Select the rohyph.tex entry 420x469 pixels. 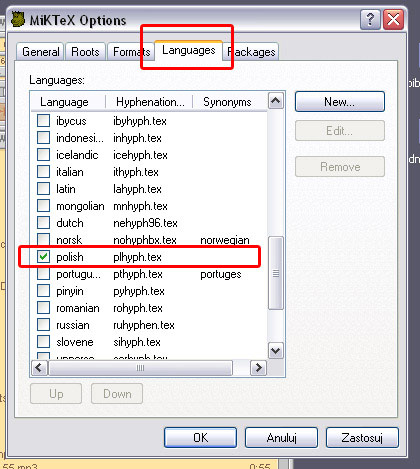[x=138, y=308]
